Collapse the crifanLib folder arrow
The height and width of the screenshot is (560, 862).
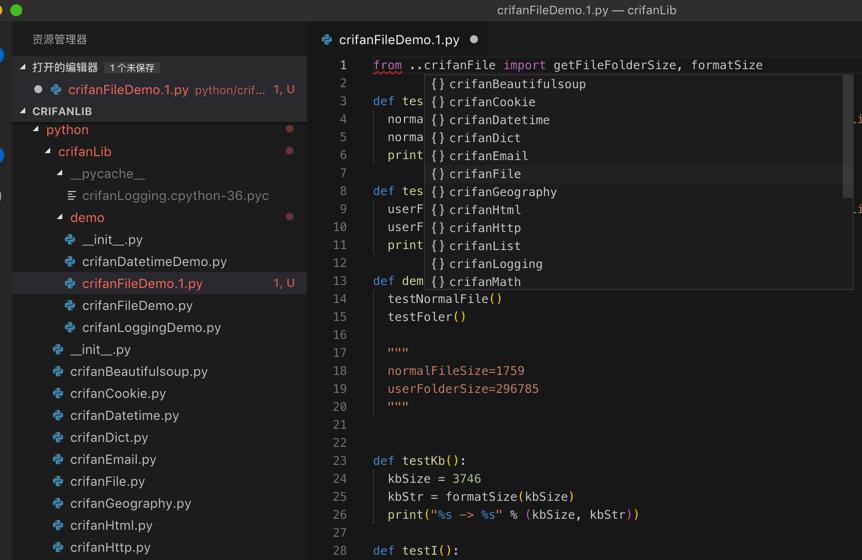click(x=48, y=151)
